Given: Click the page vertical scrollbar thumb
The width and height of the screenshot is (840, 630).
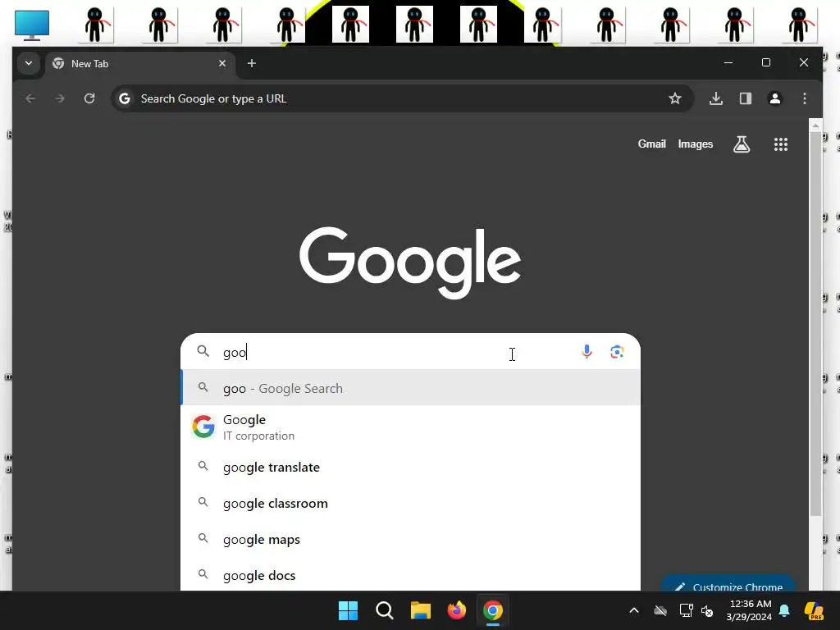Looking at the screenshot, I should coord(815,324).
